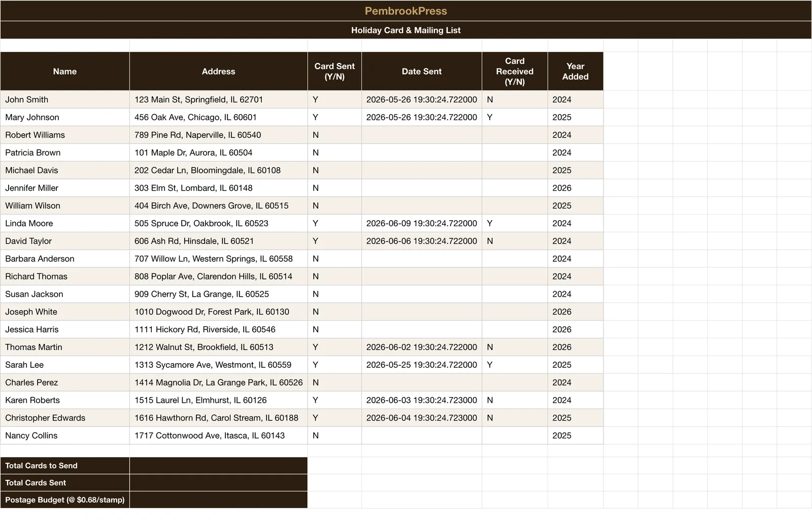The image size is (812, 522).
Task: Select the Nancy Collins name cell
Action: coord(65,436)
